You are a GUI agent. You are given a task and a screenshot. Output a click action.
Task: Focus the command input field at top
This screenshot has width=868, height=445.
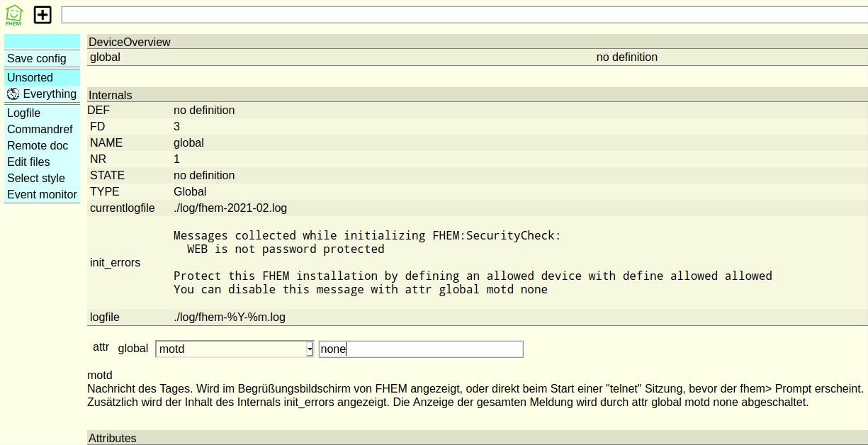[x=464, y=15]
